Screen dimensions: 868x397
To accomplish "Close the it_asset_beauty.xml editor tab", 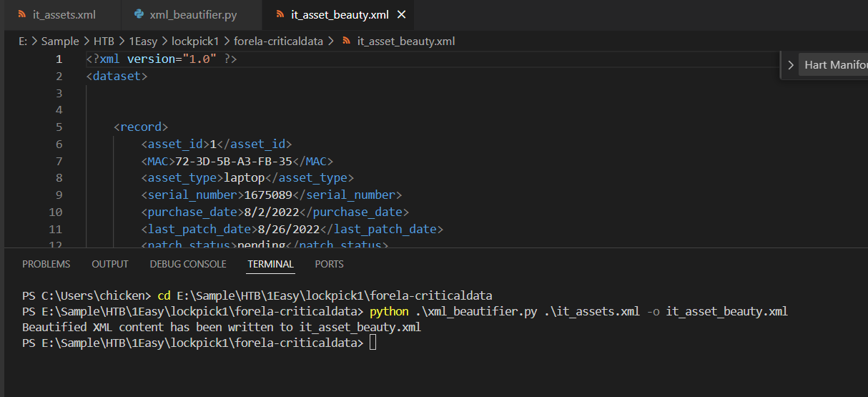I will (x=401, y=14).
